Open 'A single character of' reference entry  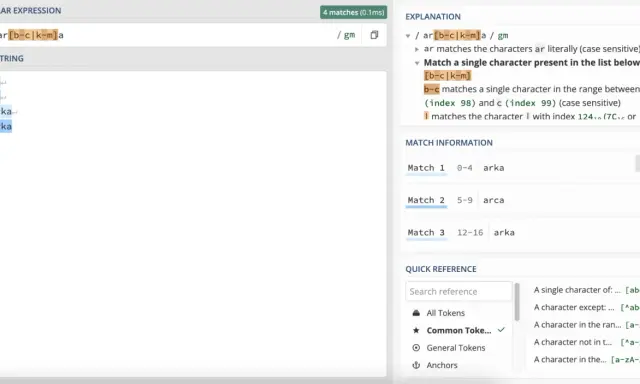pyautogui.click(x=586, y=290)
